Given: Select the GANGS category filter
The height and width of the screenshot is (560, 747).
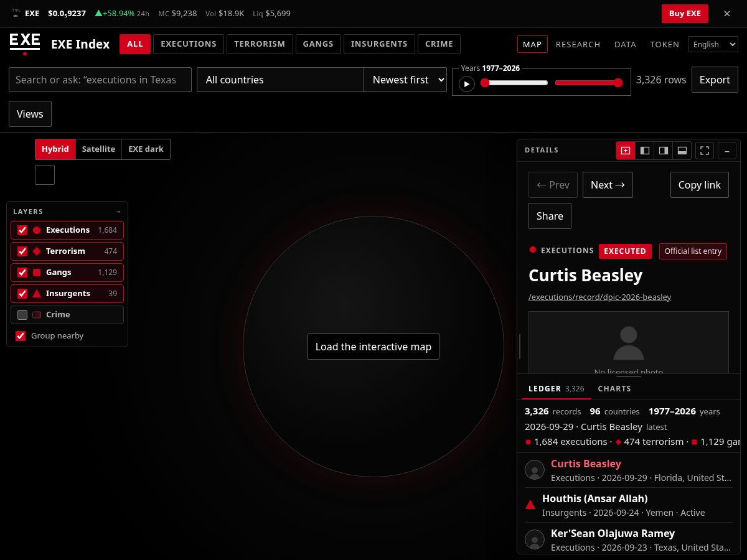Looking at the screenshot, I should [318, 44].
